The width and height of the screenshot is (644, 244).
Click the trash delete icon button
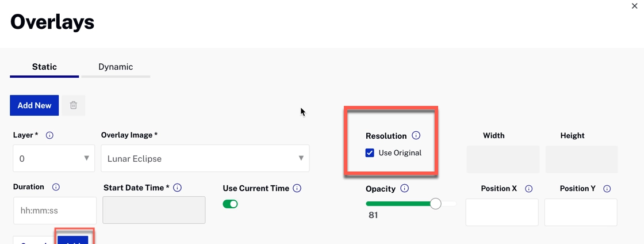(74, 105)
